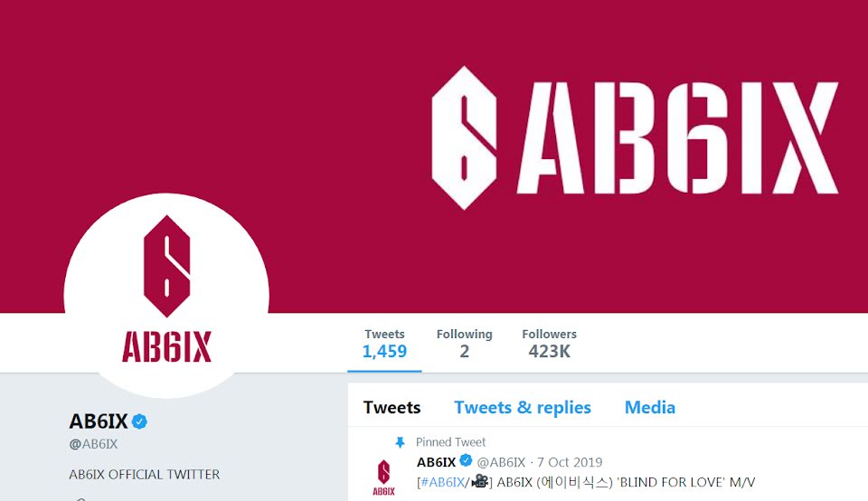Click the Pinned Tweet label
This screenshot has height=501, width=868.
point(450,442)
